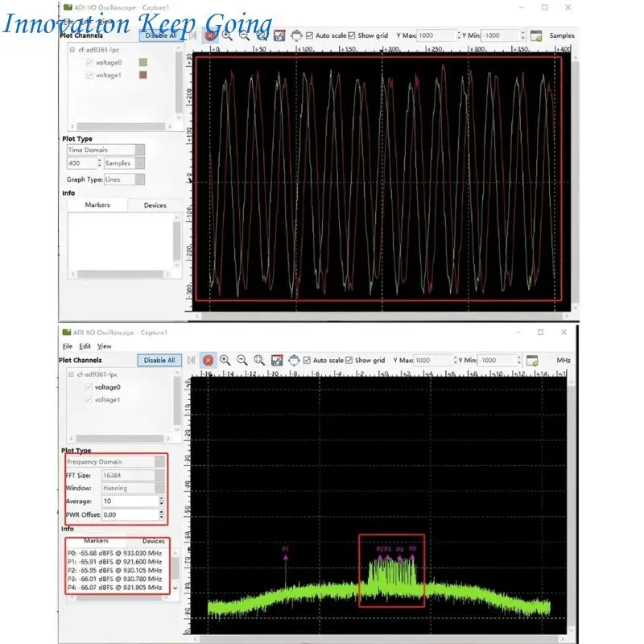Viewport: 644px width, 644px height.
Task: Click new plot icon in time-domain window
Action: tap(536, 35)
